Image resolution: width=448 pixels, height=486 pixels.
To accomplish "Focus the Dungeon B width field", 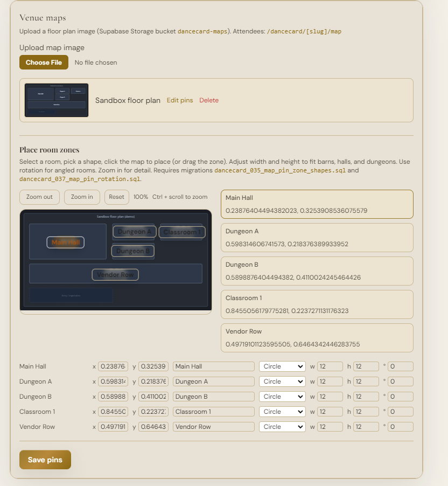I will pyautogui.click(x=330, y=397).
